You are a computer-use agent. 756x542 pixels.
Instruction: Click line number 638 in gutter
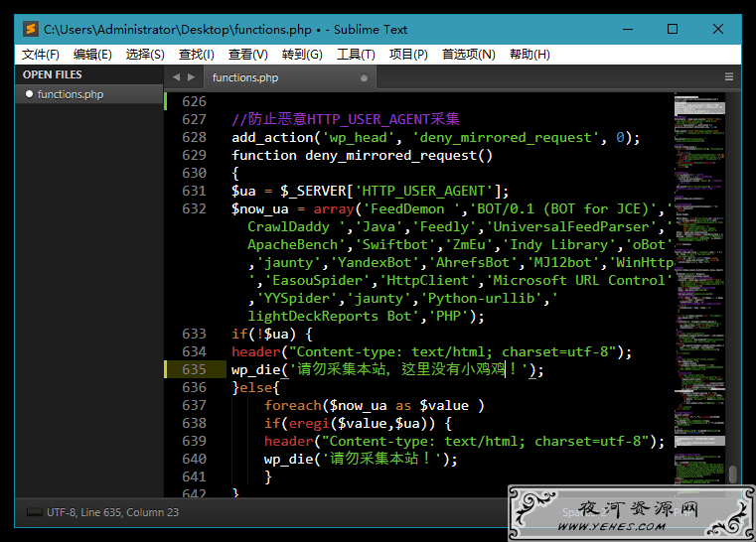[x=194, y=423]
